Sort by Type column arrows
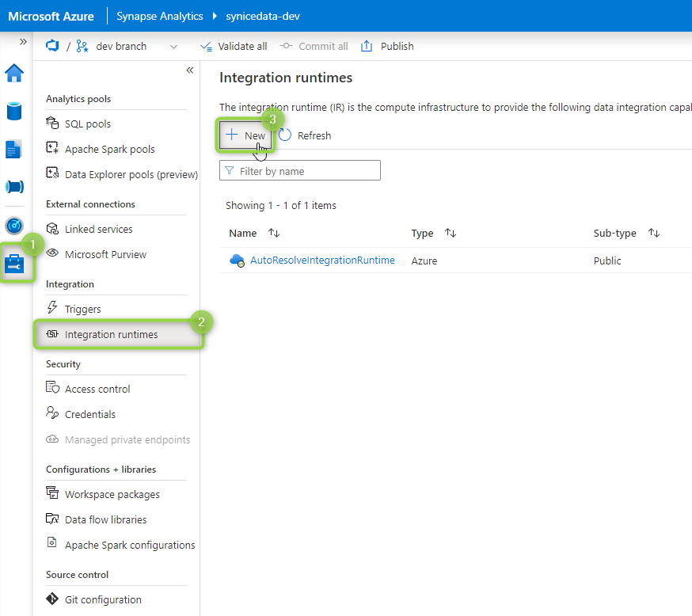The height and width of the screenshot is (616, 692). coord(451,233)
